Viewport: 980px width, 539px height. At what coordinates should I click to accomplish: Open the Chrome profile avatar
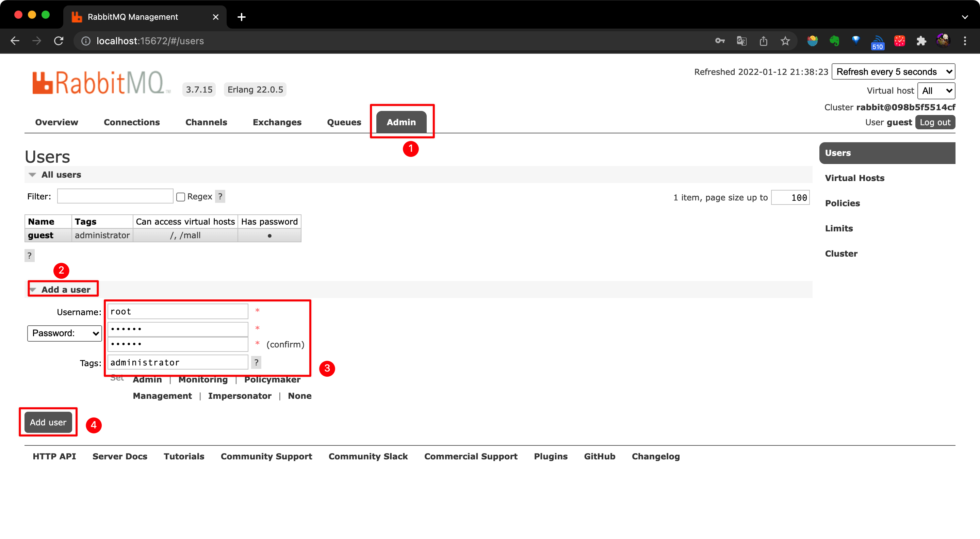(943, 40)
